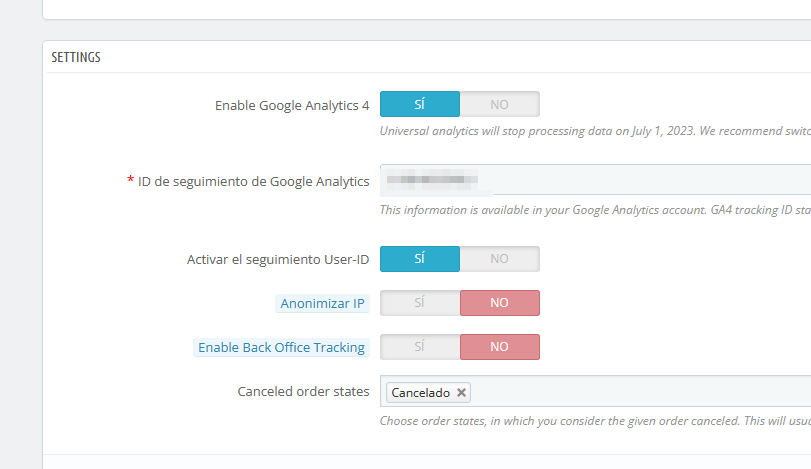Set Enable Google Analytics 4 to NO
Image resolution: width=811 pixels, height=469 pixels.
[x=499, y=104]
